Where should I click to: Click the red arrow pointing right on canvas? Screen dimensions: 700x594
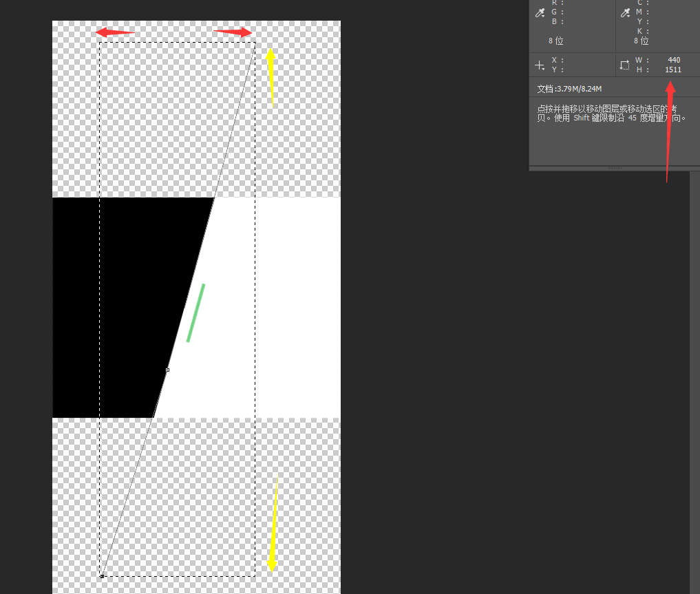(233, 32)
